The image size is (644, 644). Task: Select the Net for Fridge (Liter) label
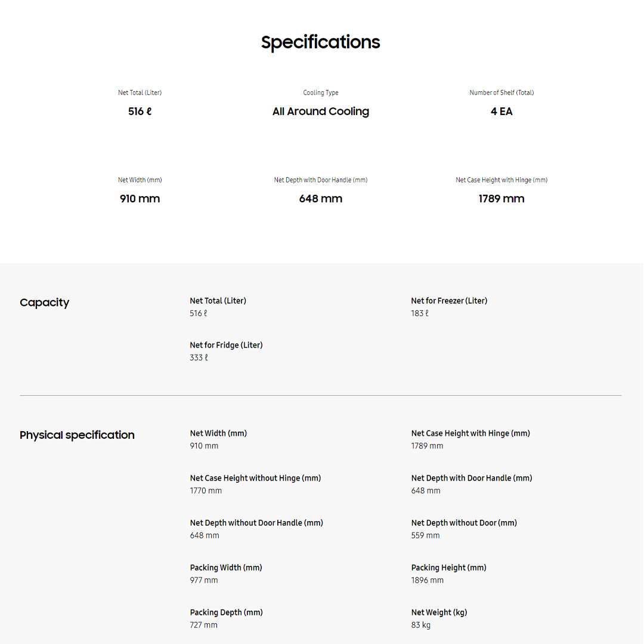[x=226, y=345]
